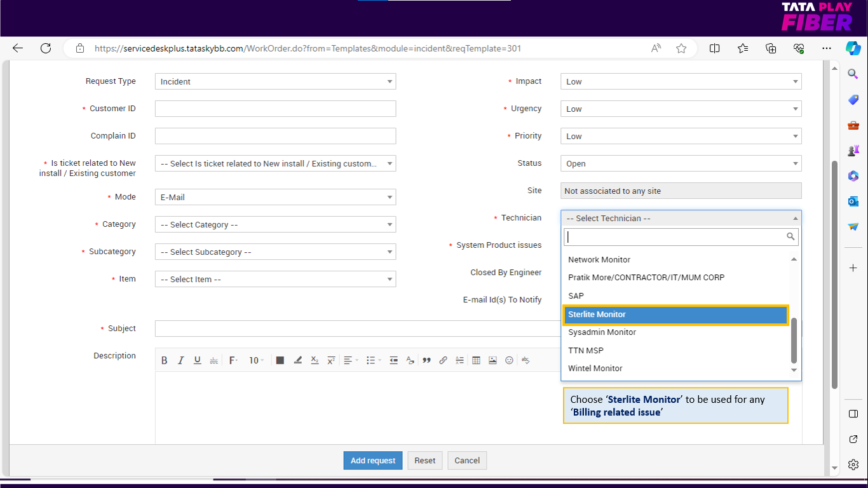Screen dimensions: 868x488
Task: Toggle italic formatting in description editor
Action: tap(180, 360)
